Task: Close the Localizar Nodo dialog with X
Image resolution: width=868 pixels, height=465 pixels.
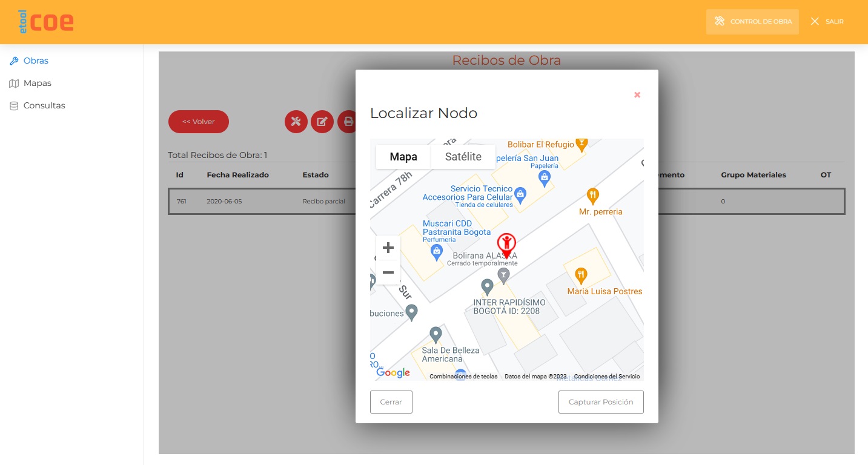Action: click(637, 95)
